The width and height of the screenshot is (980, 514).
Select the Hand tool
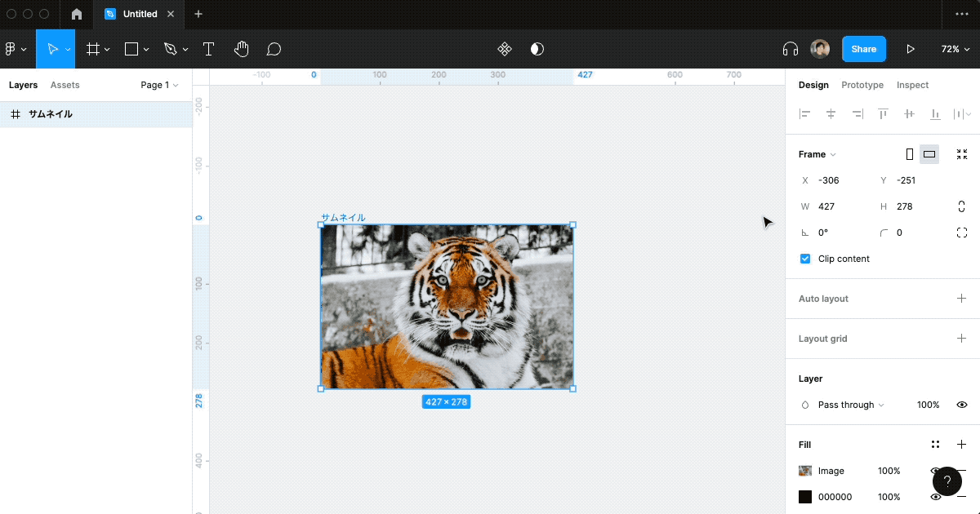[x=241, y=49]
